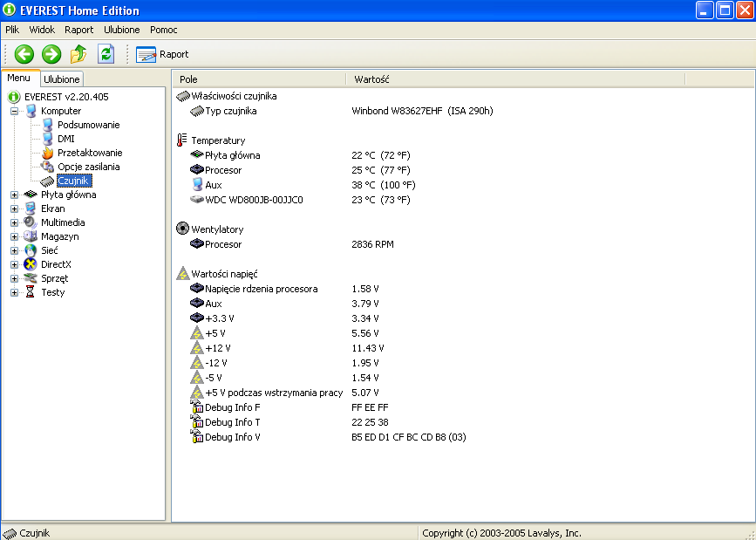Open the Opcje zasilania tree item

click(x=89, y=167)
